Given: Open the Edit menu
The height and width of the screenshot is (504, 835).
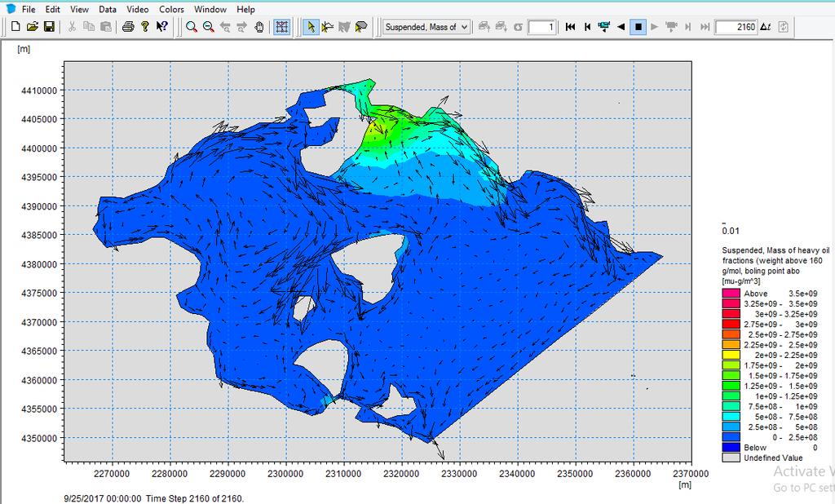Looking at the screenshot, I should click(52, 9).
